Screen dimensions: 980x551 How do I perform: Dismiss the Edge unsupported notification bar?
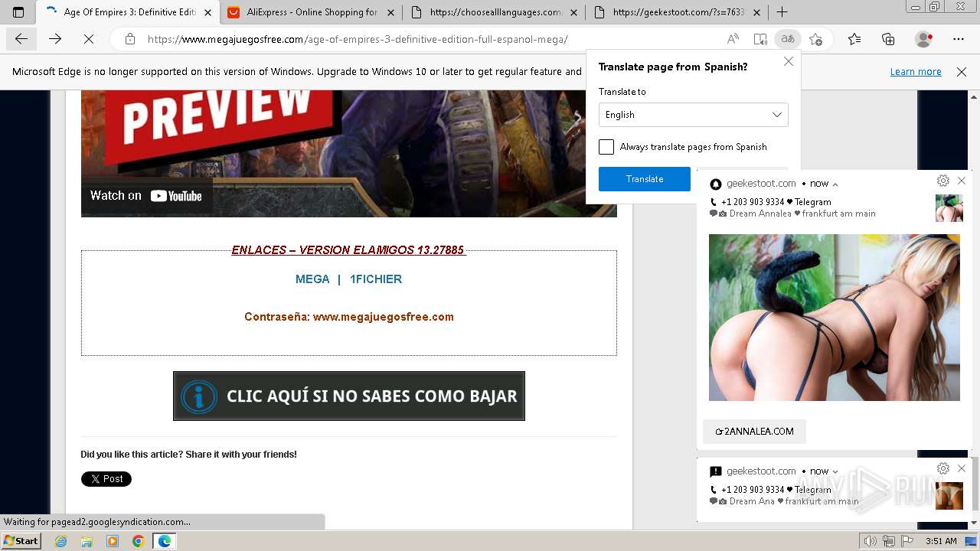pyautogui.click(x=962, y=72)
